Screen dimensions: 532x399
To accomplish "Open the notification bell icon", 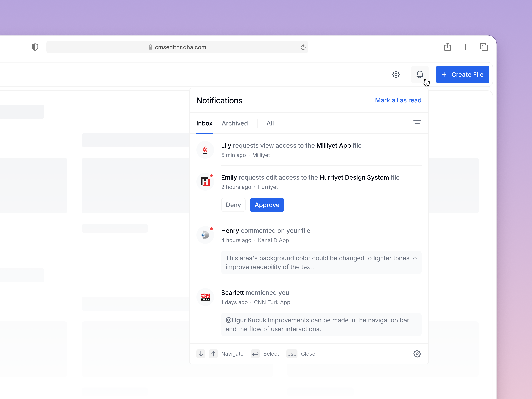I will (420, 74).
